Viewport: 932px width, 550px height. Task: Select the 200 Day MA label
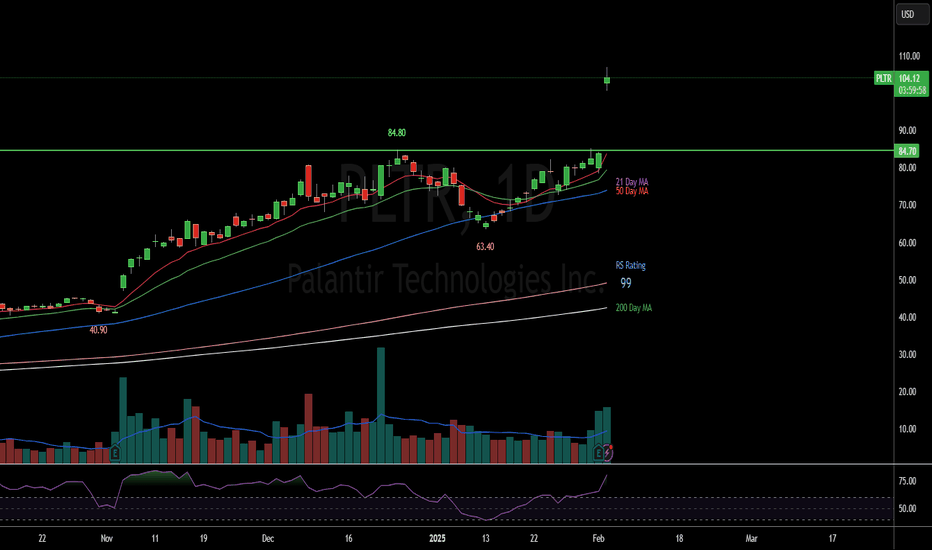coord(634,308)
